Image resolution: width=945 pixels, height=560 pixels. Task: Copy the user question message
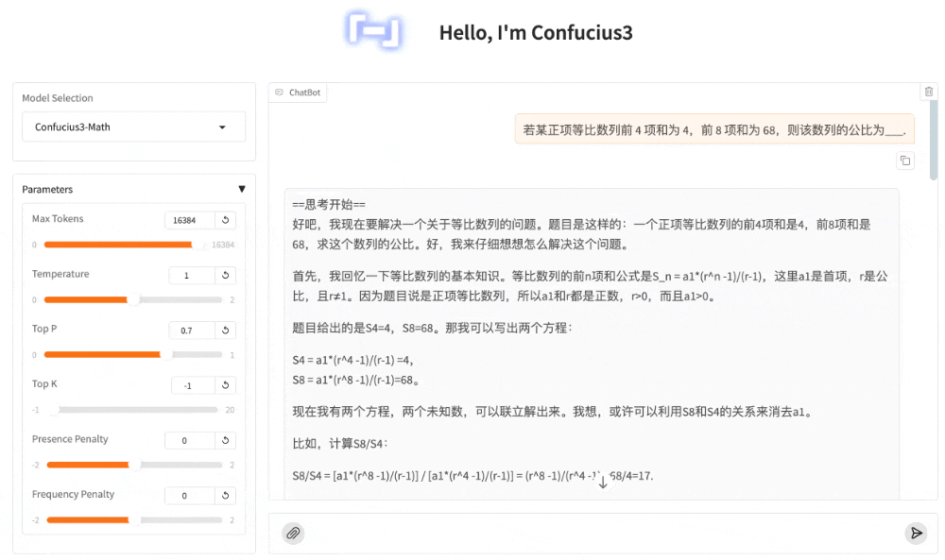[905, 161]
